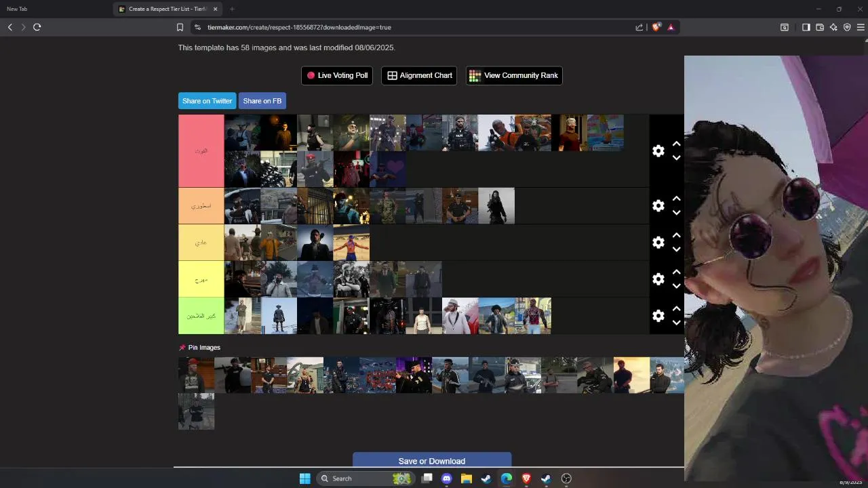This screenshot has height=488, width=868.
Task: Click the Pin Images label
Action: coord(204,347)
